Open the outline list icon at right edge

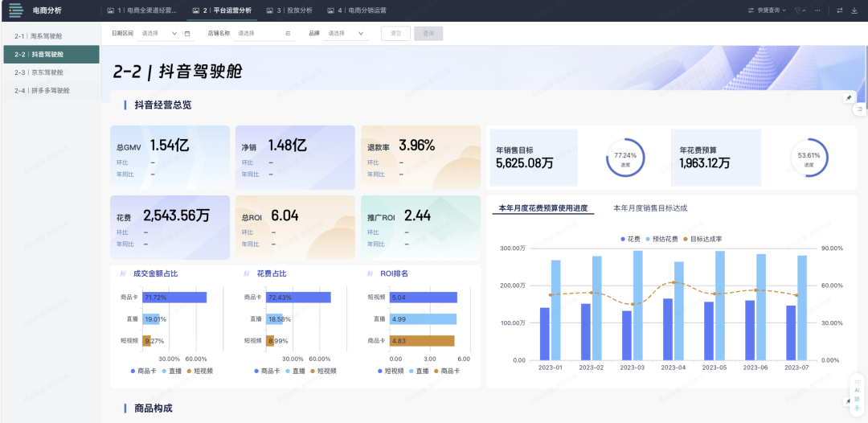pyautogui.click(x=860, y=109)
